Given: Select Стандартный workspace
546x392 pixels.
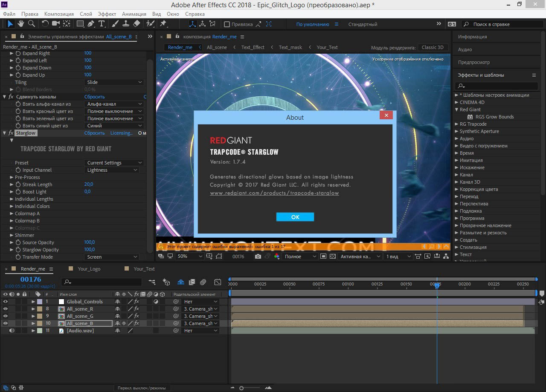Looking at the screenshot, I should (x=363, y=24).
